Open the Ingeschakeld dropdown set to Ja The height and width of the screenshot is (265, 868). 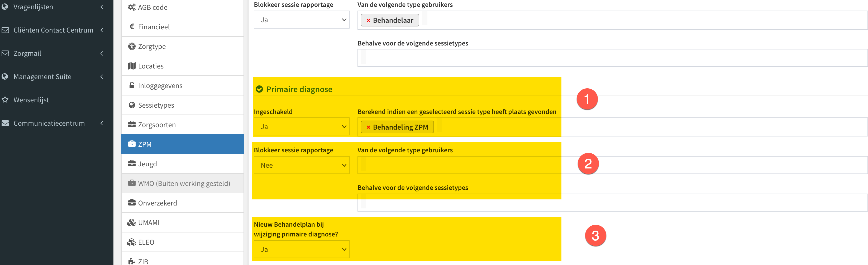pos(302,127)
